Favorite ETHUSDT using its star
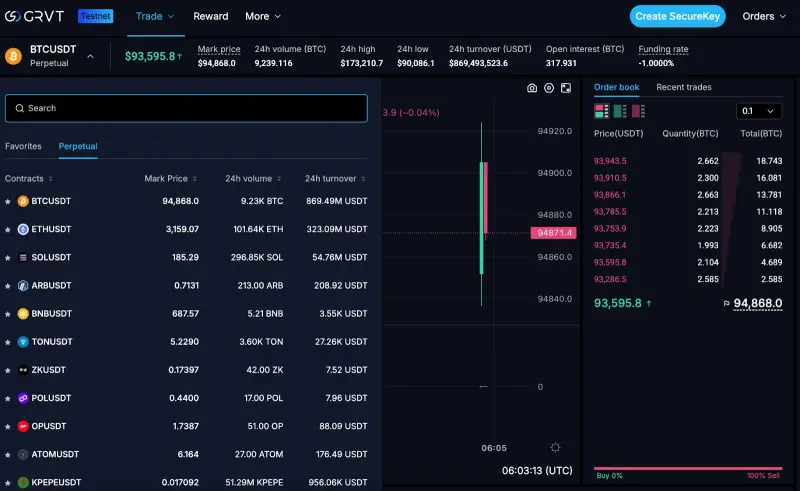The height and width of the screenshot is (491, 800). tap(8, 229)
